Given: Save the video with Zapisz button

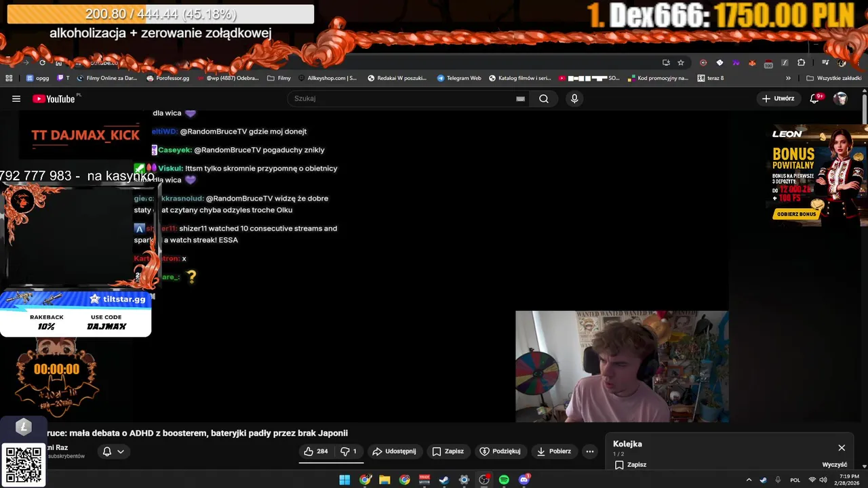Looking at the screenshot, I should coord(448,451).
